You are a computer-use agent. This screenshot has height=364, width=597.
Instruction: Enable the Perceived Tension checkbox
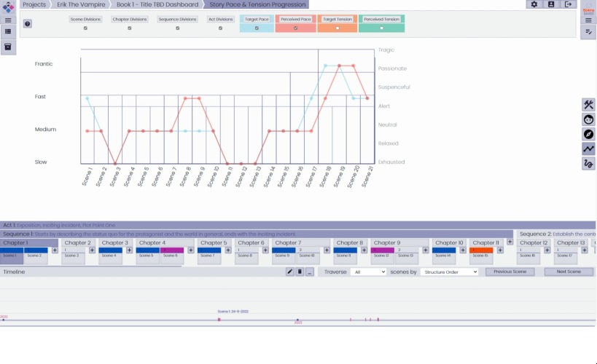click(381, 28)
